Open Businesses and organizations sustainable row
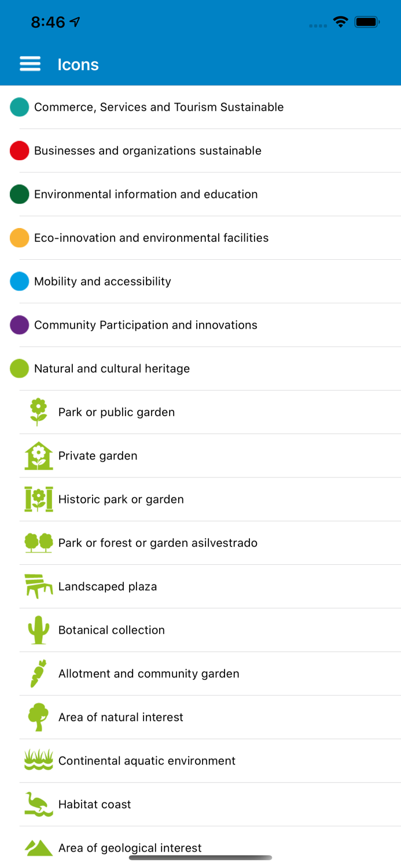Viewport: 401px width, 868px height. click(x=148, y=151)
